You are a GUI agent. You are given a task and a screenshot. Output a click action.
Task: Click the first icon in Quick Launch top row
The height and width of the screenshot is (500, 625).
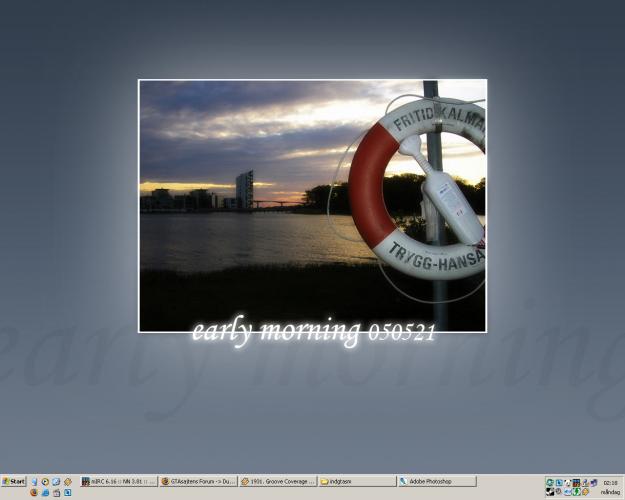(x=34, y=481)
